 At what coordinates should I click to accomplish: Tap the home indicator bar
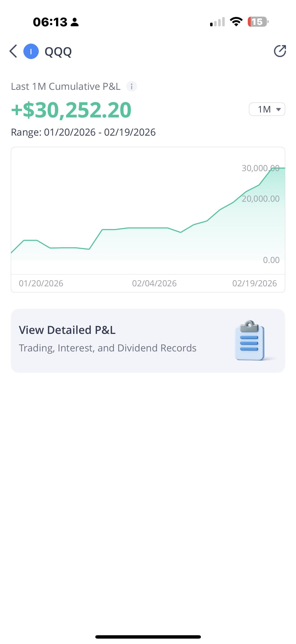[148, 637]
